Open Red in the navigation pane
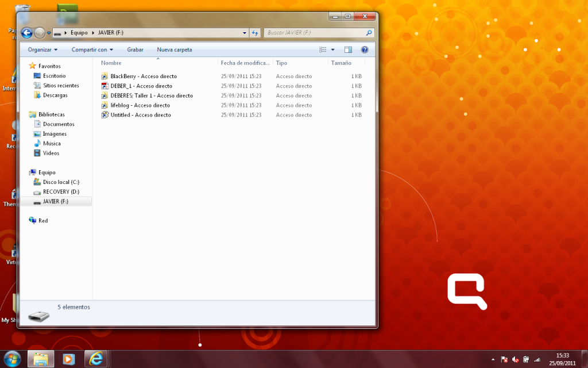This screenshot has height=368, width=588. point(43,221)
